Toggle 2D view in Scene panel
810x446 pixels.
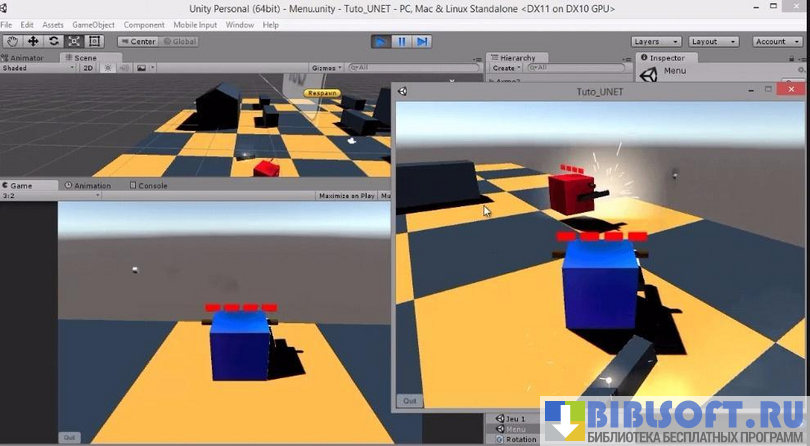pos(88,68)
